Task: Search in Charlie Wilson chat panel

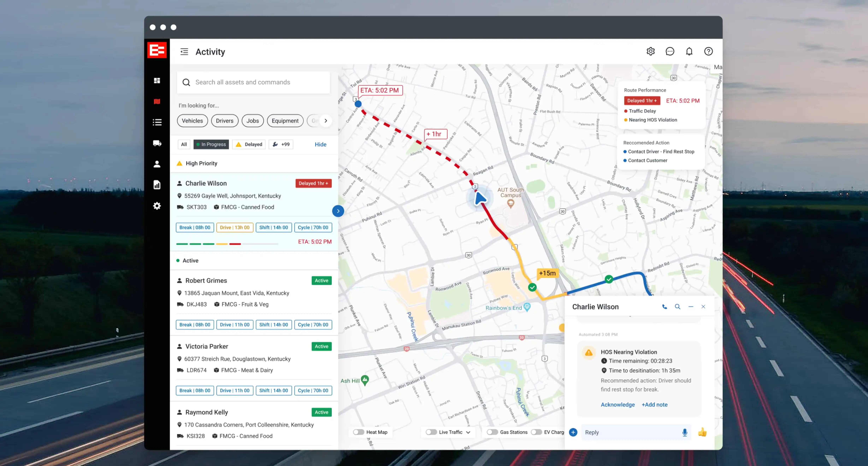Action: (677, 306)
